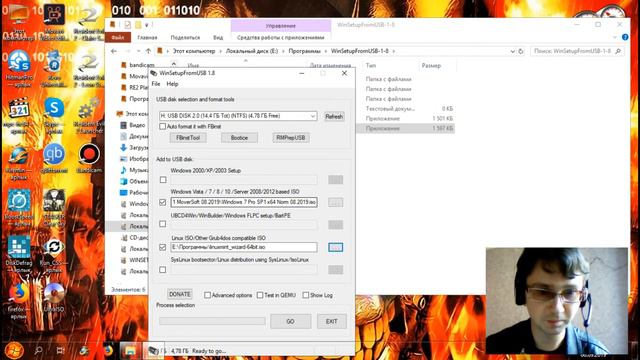The height and width of the screenshot is (360, 640).
Task: Open the UltraISO desktop shortcut
Action: [54, 298]
